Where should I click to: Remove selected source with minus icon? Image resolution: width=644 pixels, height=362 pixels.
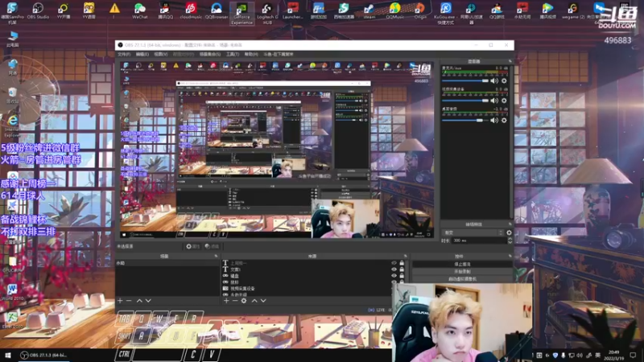click(235, 301)
